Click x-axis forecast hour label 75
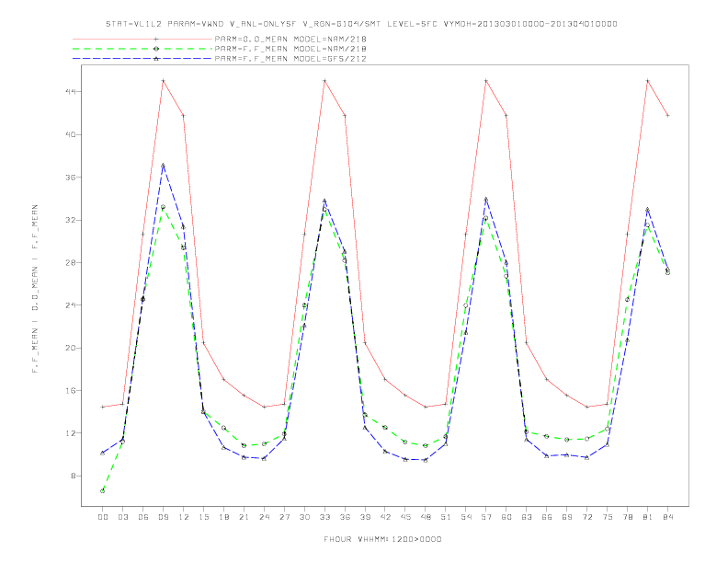The width and height of the screenshot is (728, 563). point(607,517)
